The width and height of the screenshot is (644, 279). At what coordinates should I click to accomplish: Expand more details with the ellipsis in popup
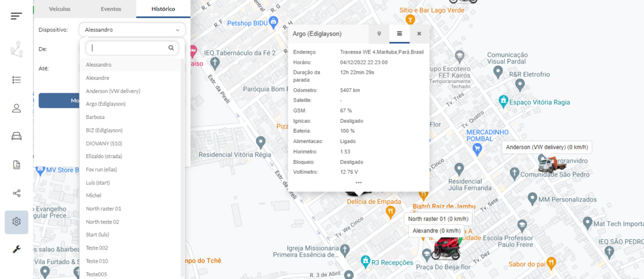(x=358, y=183)
